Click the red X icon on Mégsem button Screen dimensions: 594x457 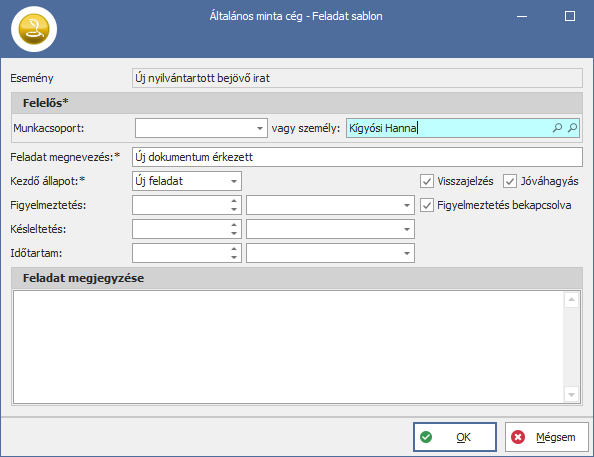click(x=518, y=437)
